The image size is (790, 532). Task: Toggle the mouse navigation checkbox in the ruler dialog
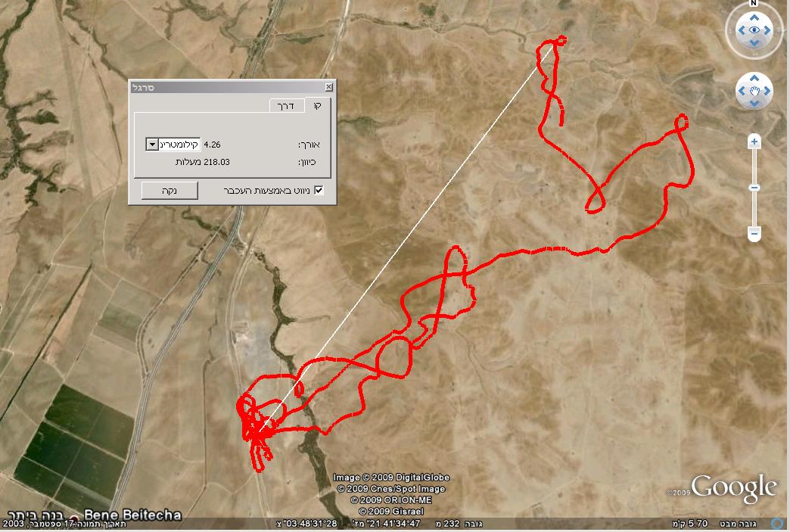point(319,190)
